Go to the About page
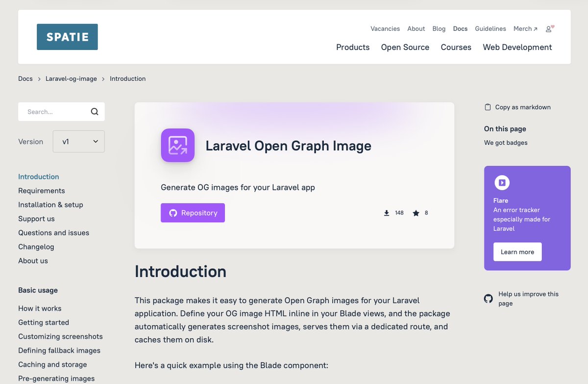588x384 pixels. [416, 28]
